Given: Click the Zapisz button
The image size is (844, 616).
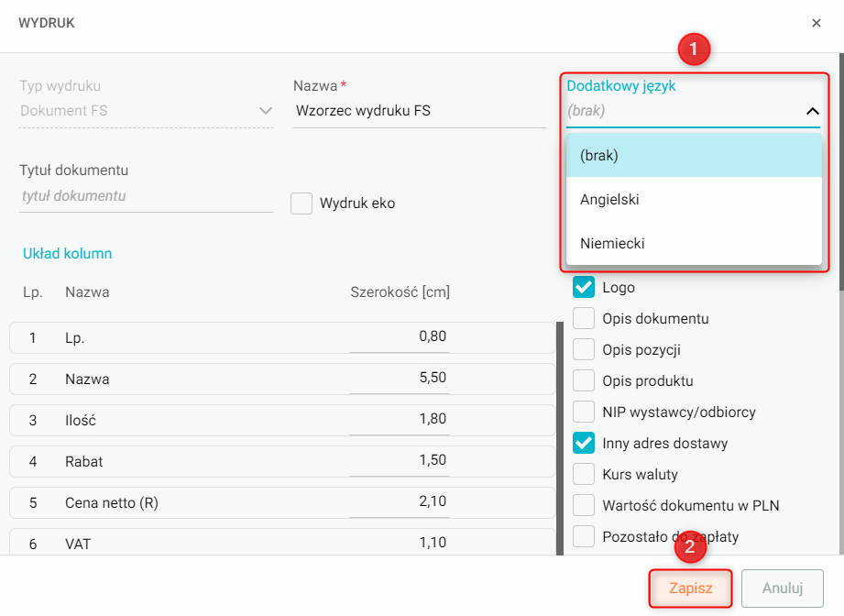Looking at the screenshot, I should 690,588.
